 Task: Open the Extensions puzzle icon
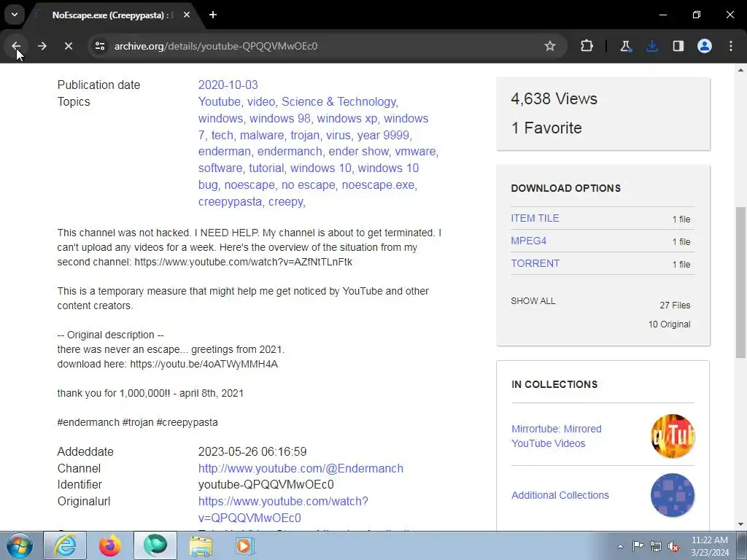coord(587,46)
